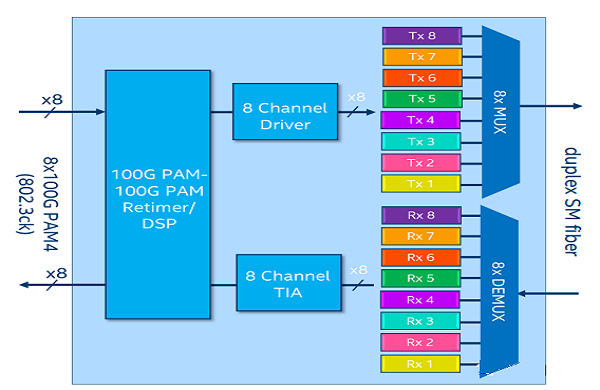Click the 8 Channel Driver box

pos(285,111)
